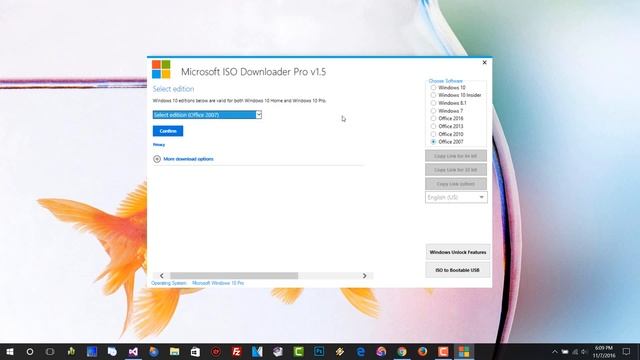Click Copy Link for 32 bit button
The image size is (640, 360).
pos(456,170)
